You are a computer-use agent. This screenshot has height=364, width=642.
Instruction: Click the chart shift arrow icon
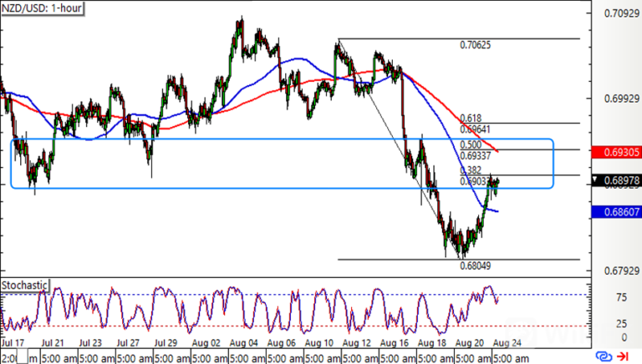coord(622,356)
